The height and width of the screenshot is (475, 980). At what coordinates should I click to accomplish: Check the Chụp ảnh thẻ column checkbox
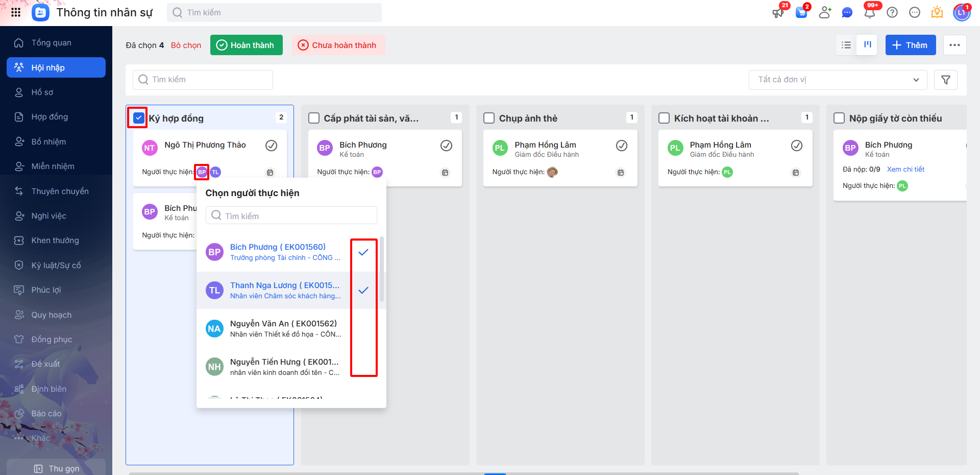pyautogui.click(x=489, y=118)
